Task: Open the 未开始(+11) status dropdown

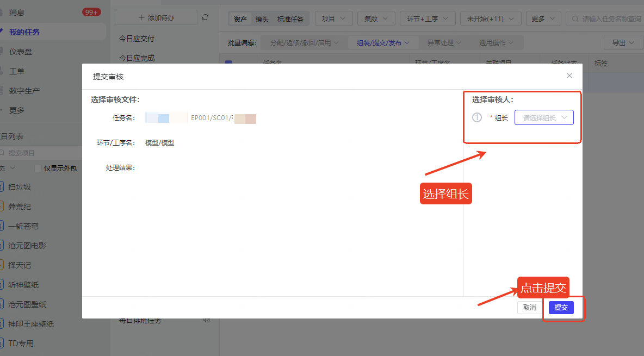Action: (491, 18)
